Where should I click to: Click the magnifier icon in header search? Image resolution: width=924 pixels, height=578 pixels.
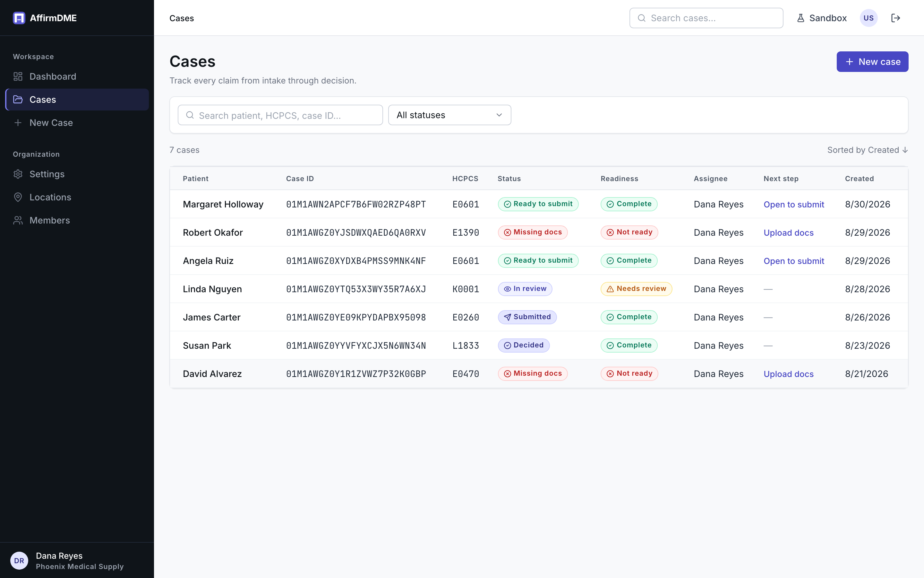[641, 18]
